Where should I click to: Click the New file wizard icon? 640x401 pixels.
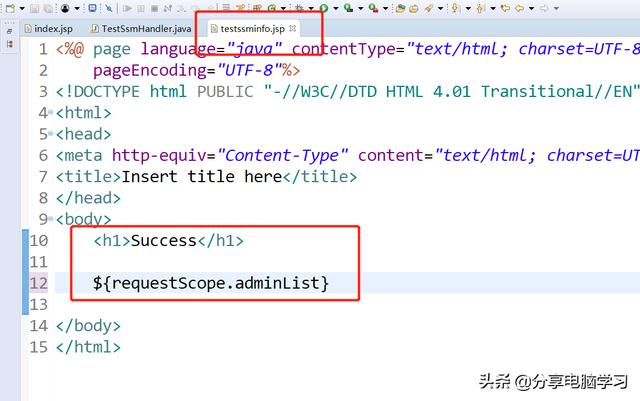[x=10, y=8]
